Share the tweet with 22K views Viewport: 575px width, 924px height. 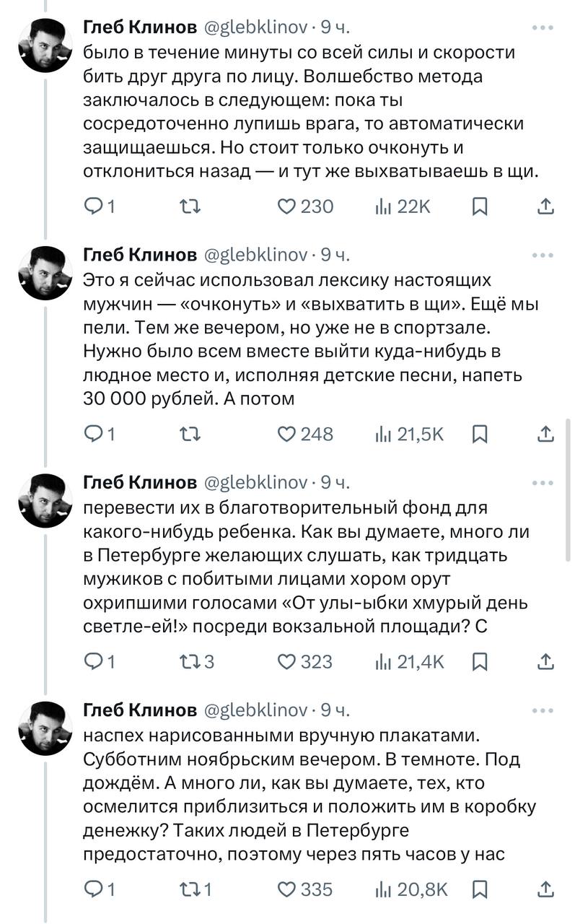pyautogui.click(x=547, y=207)
